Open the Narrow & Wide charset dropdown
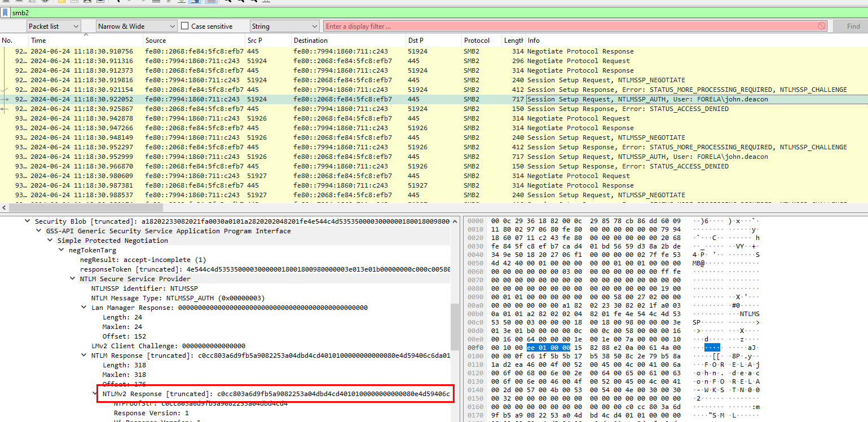The width and height of the screenshot is (868, 422). [136, 26]
